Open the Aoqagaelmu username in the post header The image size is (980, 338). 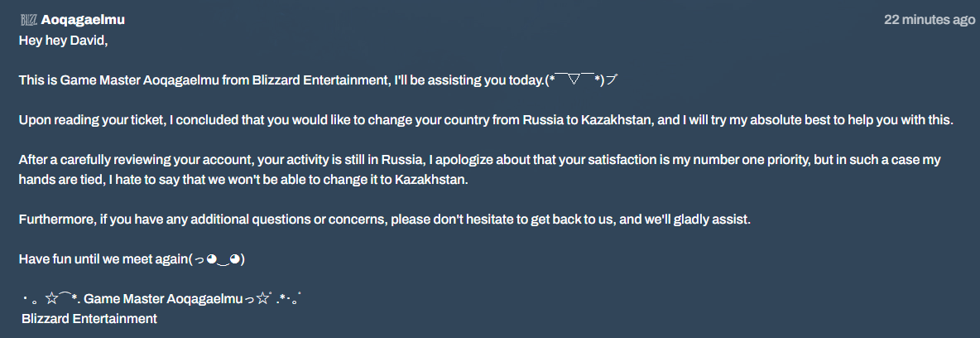(x=83, y=20)
